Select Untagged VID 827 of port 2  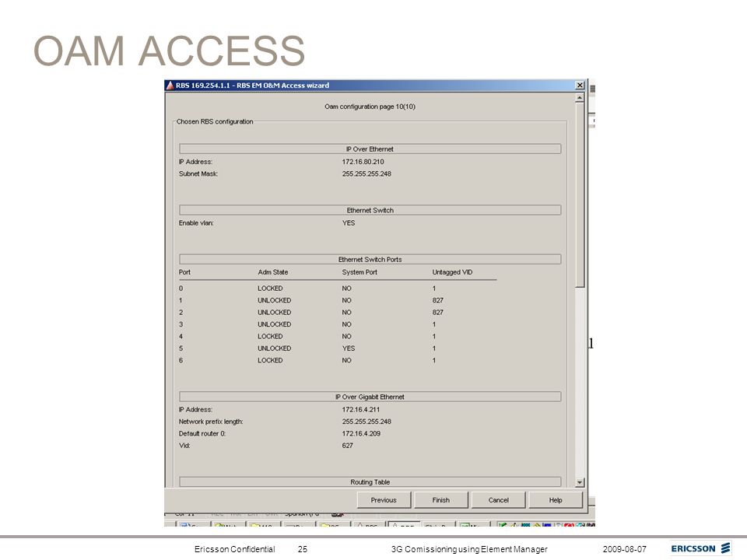pos(438,313)
